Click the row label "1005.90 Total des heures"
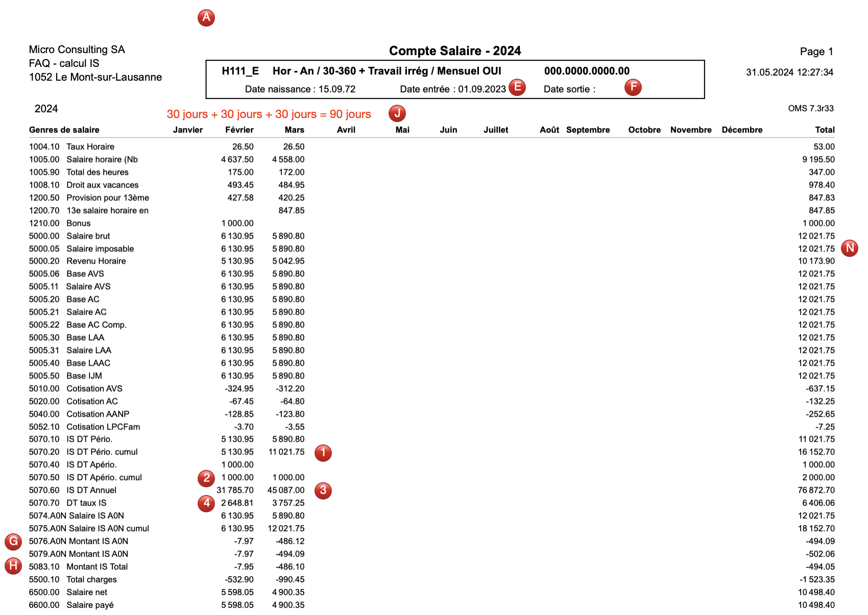Screen dimensions: 868x615 click(79, 172)
